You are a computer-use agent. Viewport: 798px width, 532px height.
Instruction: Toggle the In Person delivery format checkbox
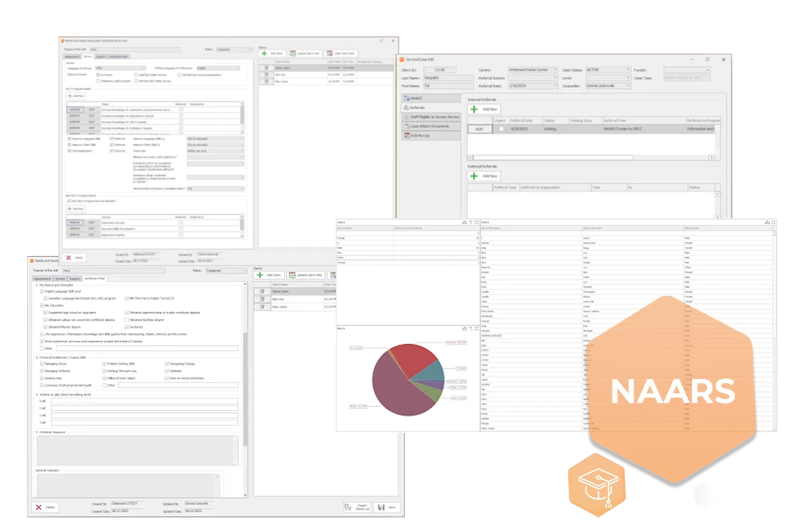coord(98,75)
